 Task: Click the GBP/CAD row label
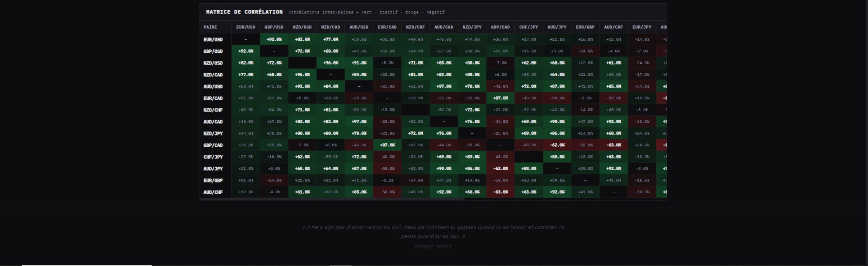pos(213,145)
